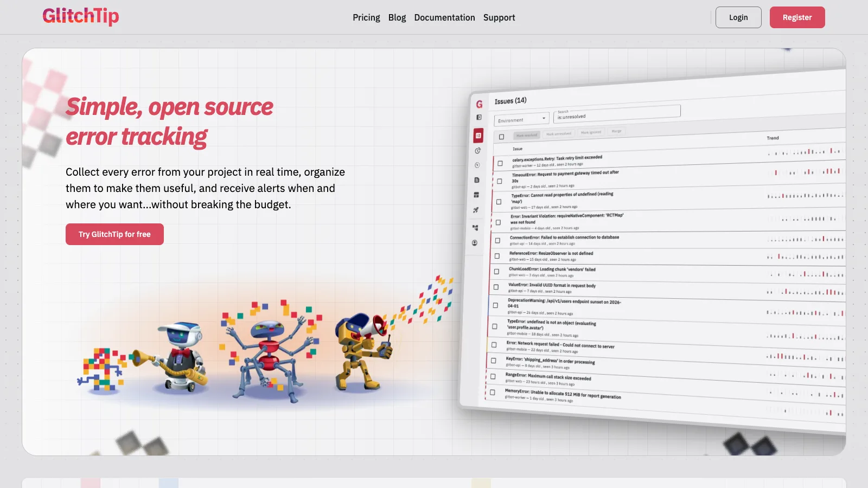This screenshot has height=488, width=868.
Task: Click the Login button
Action: [738, 17]
